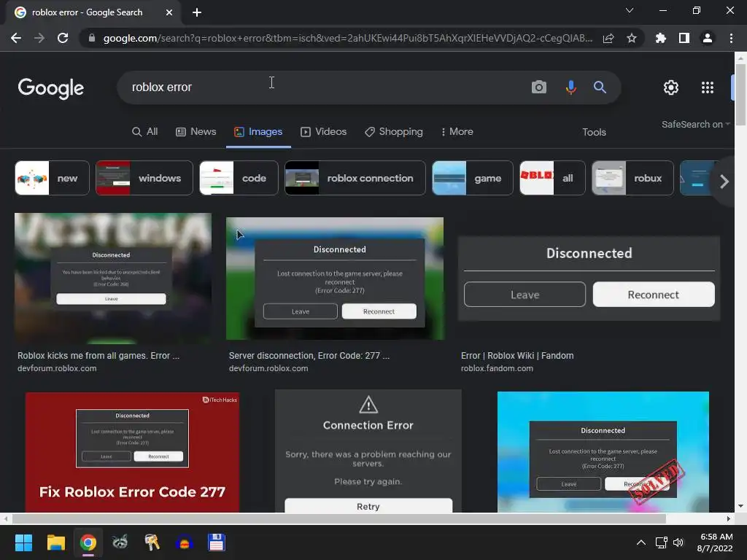Open Google quick settings gear
747x560 pixels.
click(671, 87)
